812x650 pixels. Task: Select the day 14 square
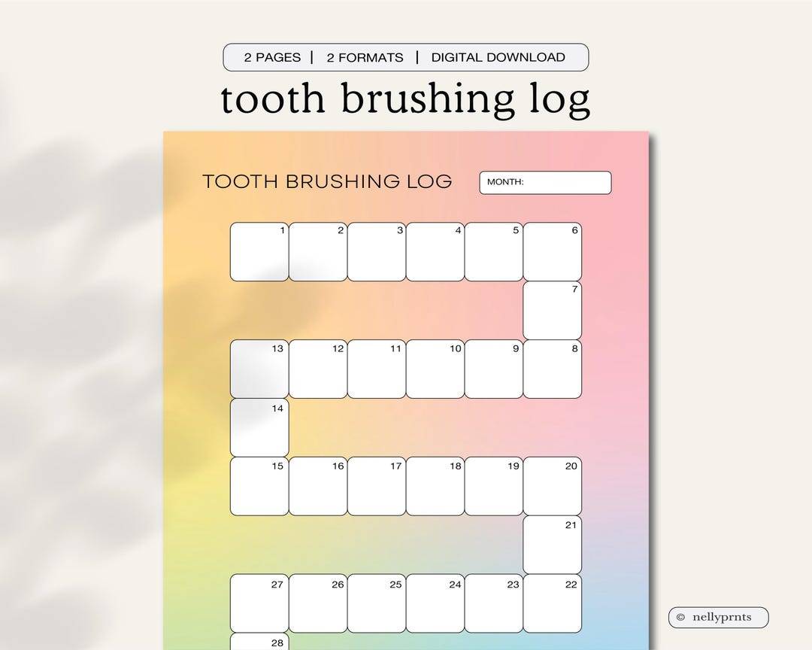259,427
